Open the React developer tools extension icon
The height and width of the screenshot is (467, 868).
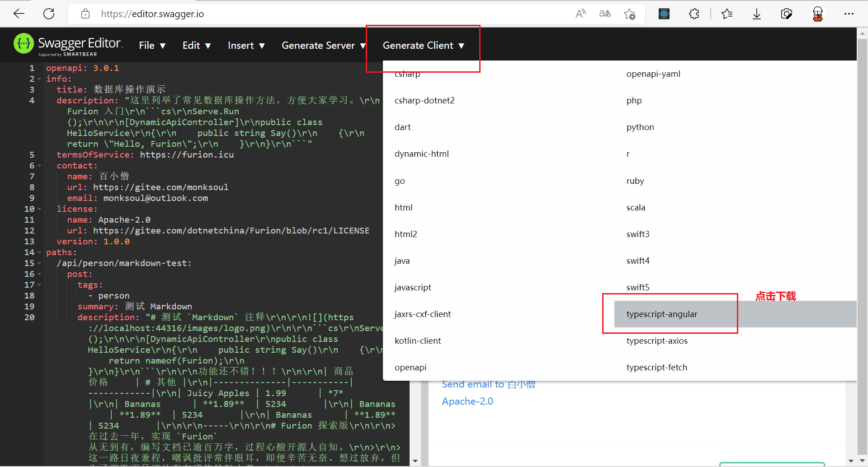pyautogui.click(x=664, y=14)
